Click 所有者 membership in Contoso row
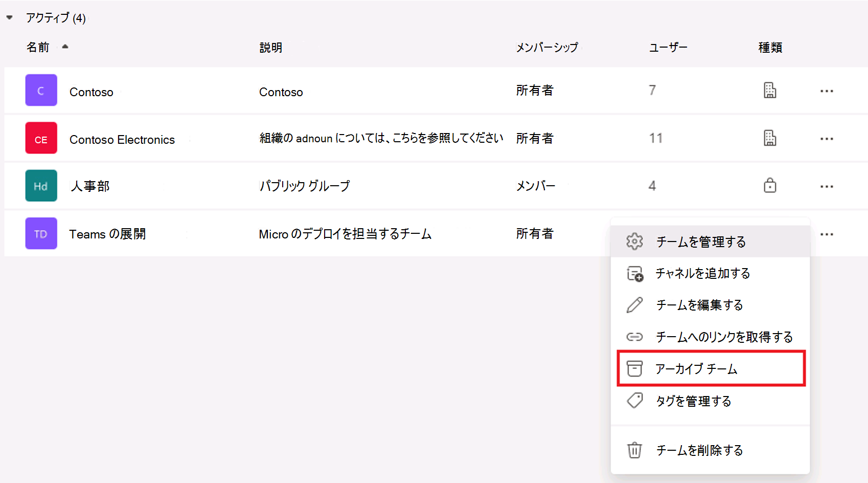 535,91
